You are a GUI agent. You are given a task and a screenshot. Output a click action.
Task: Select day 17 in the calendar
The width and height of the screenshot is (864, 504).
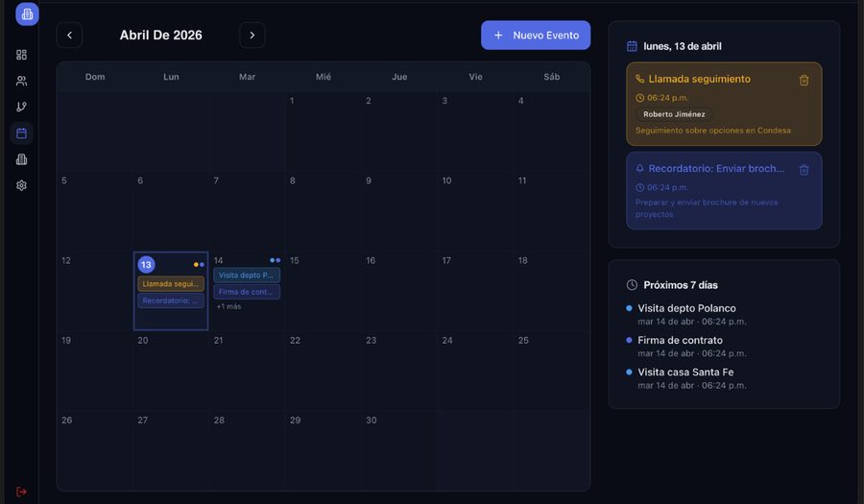click(x=475, y=291)
